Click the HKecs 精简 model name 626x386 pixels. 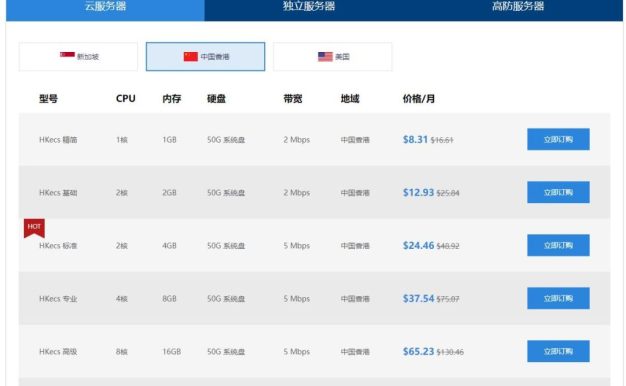coord(58,140)
